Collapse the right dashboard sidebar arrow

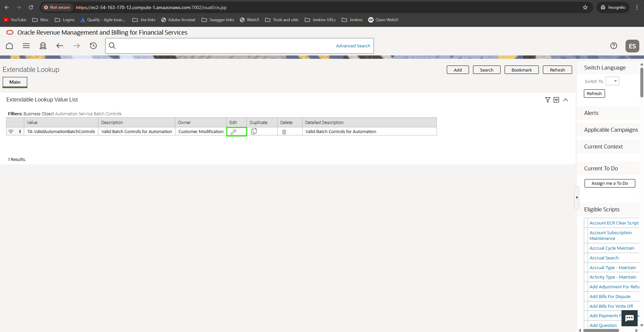pyautogui.click(x=577, y=197)
